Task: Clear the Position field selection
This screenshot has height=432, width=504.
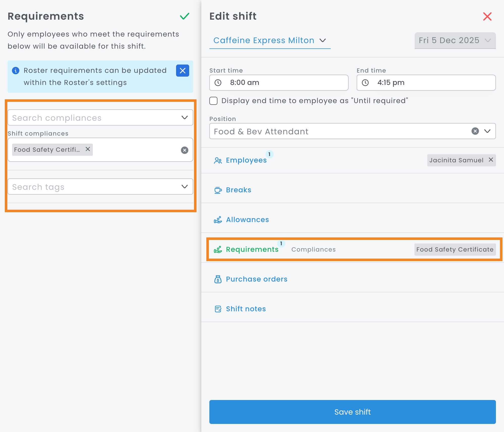Action: click(475, 131)
